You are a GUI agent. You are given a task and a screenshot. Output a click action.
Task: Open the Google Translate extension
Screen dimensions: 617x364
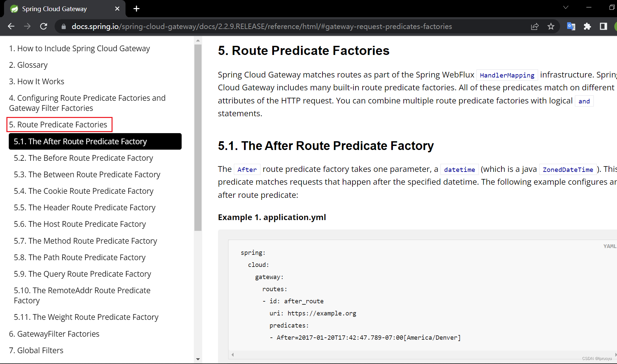571,26
